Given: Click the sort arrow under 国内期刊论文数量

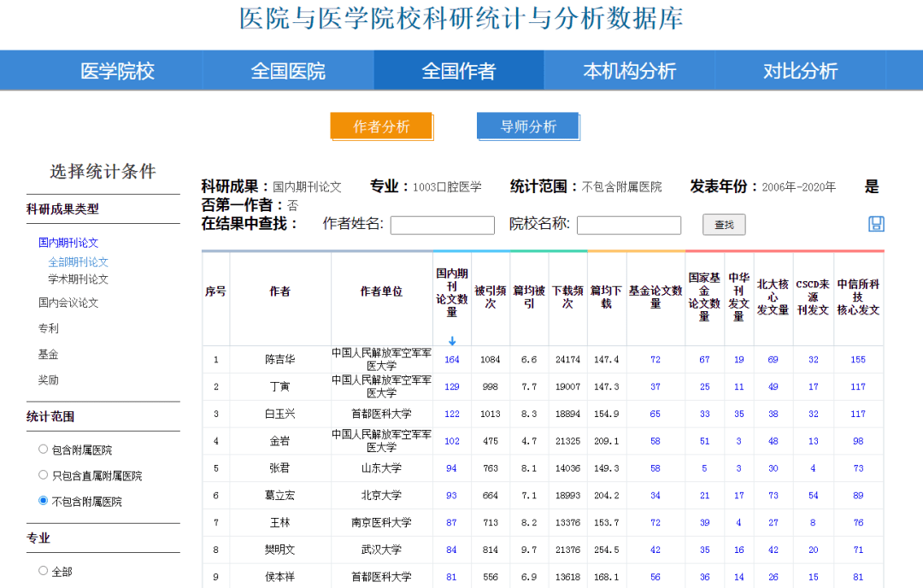Looking at the screenshot, I should pyautogui.click(x=452, y=340).
